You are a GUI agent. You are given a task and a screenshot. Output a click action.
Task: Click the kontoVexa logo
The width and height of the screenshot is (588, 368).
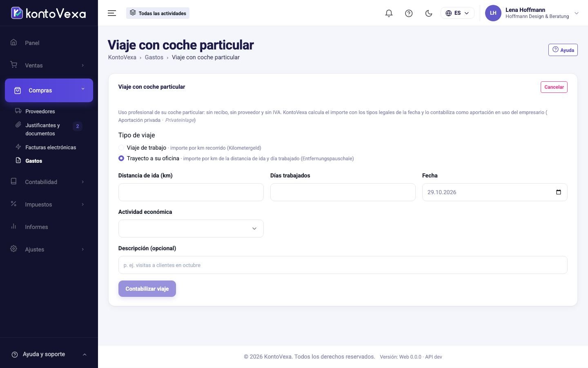[x=49, y=13]
